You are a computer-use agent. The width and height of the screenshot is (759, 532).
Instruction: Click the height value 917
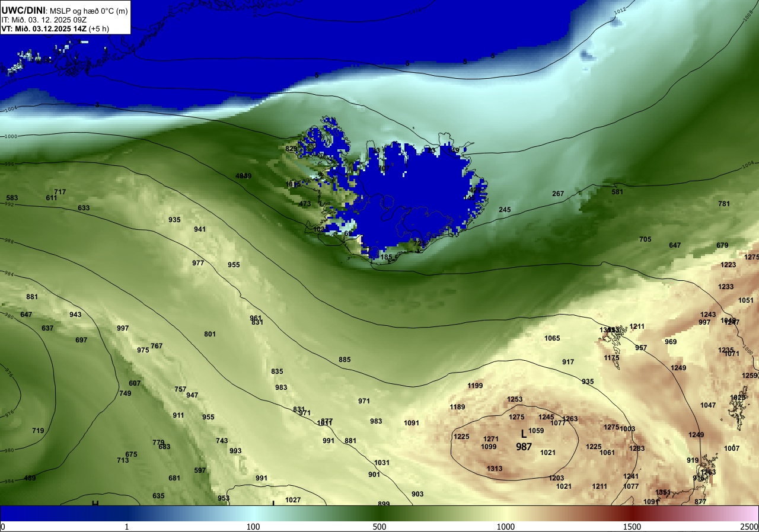coord(568,362)
